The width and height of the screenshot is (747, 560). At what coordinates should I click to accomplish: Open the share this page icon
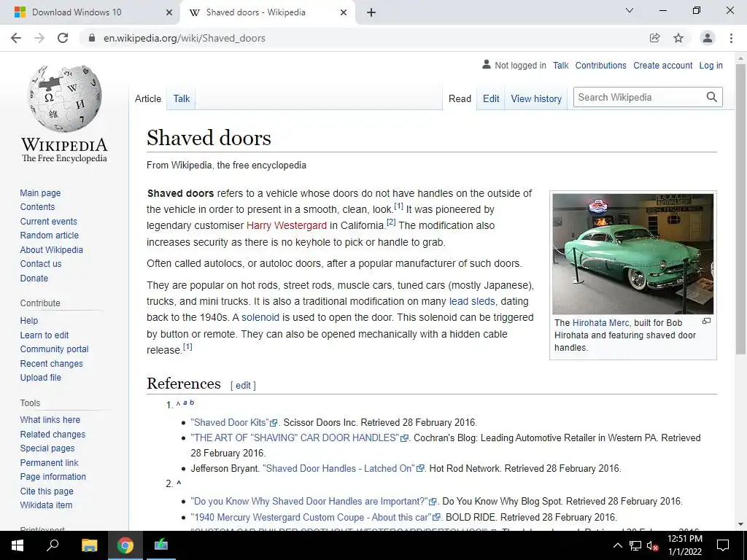coord(655,38)
